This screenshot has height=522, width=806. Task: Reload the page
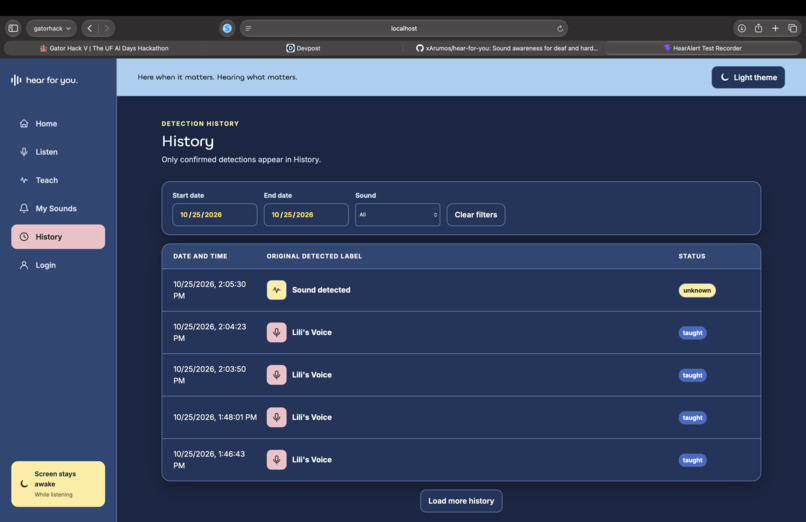(x=560, y=28)
